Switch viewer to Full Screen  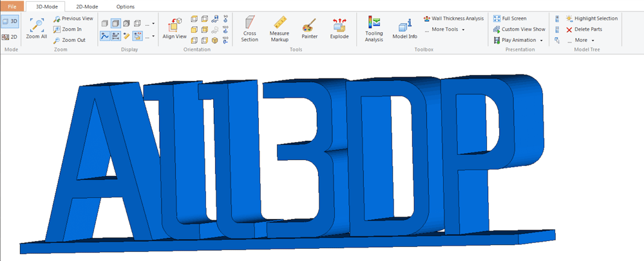click(509, 19)
